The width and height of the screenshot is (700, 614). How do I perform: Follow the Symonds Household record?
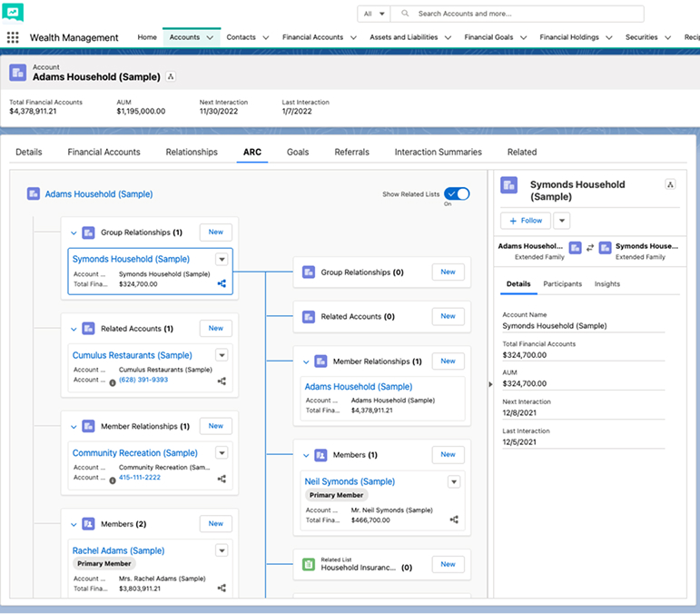pyautogui.click(x=526, y=221)
